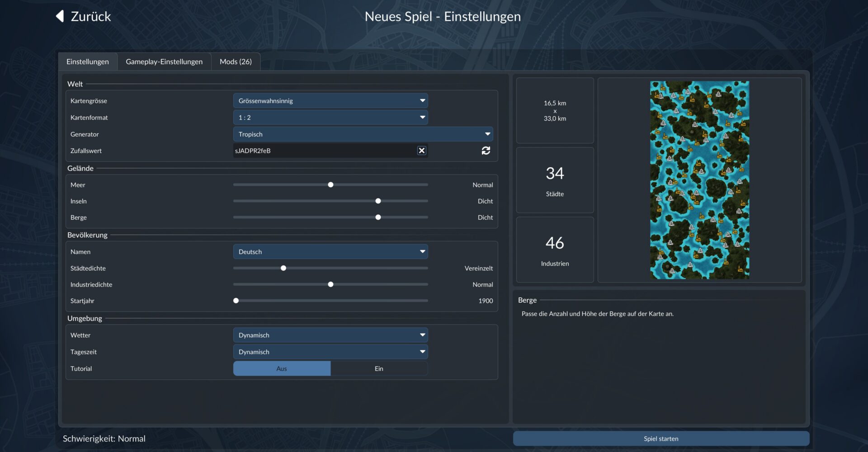Click the Schwierigkeit: Normal text

(x=104, y=438)
